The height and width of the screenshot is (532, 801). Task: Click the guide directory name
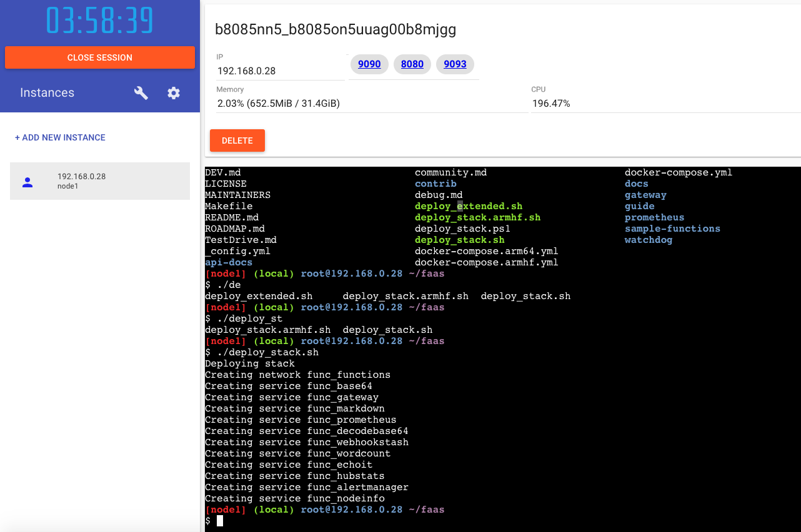point(640,206)
